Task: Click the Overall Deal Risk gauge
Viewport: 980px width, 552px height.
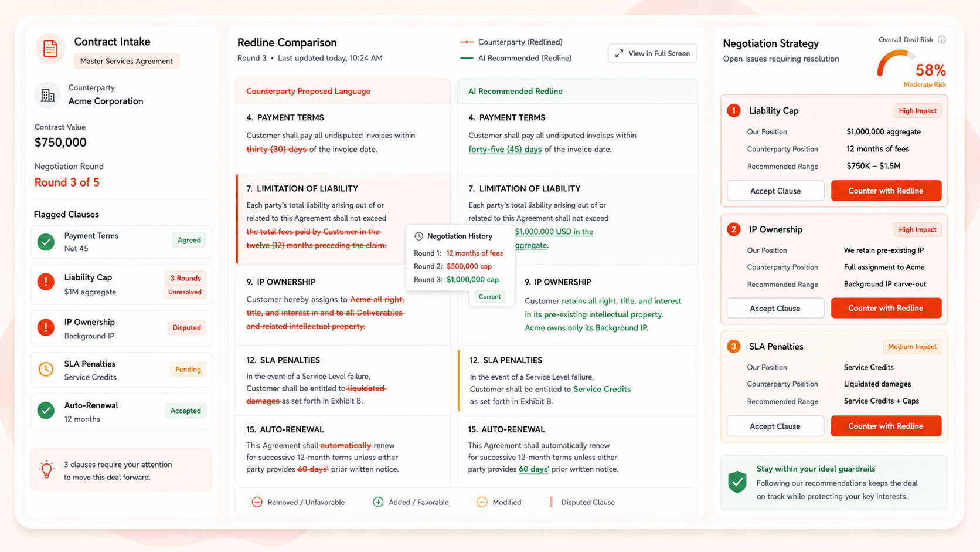Action: click(896, 64)
